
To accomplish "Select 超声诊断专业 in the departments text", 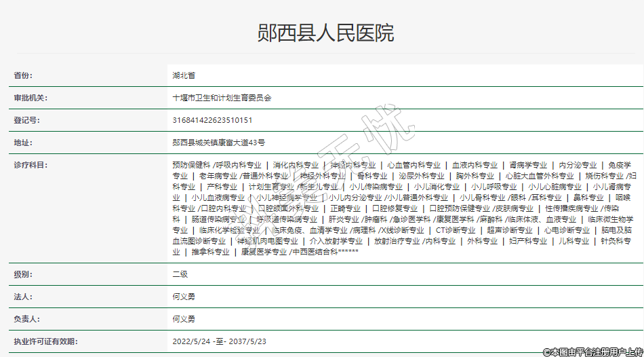I will (509, 230).
